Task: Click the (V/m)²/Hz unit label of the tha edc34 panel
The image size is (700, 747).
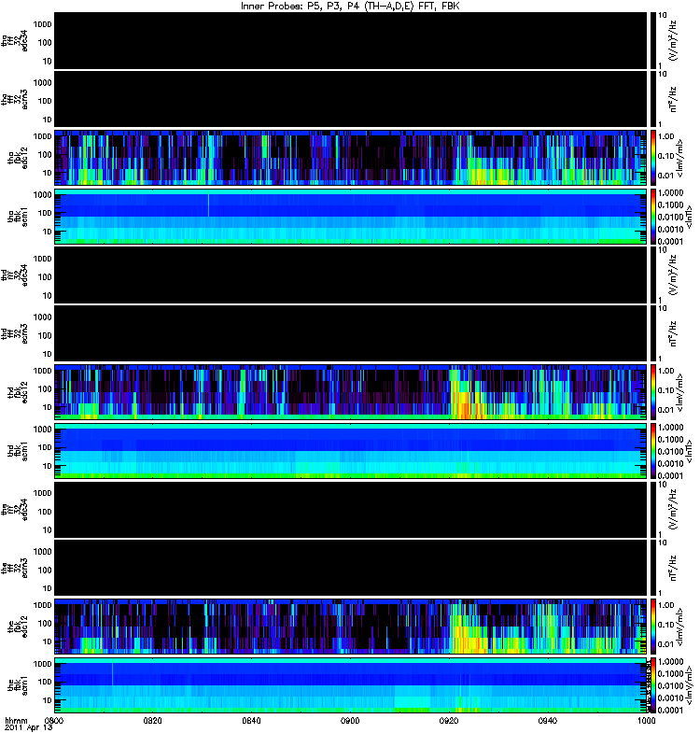Action: 674,40
